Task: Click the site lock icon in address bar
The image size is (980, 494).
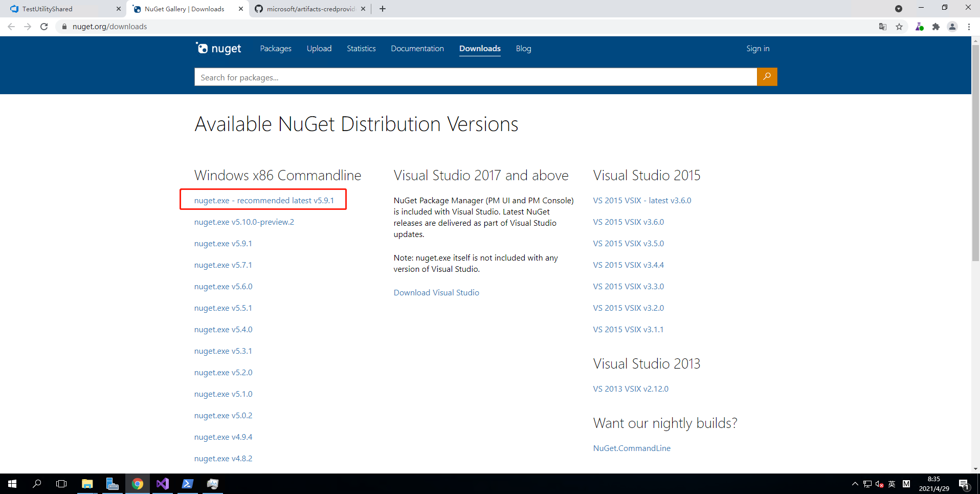Action: pos(64,27)
